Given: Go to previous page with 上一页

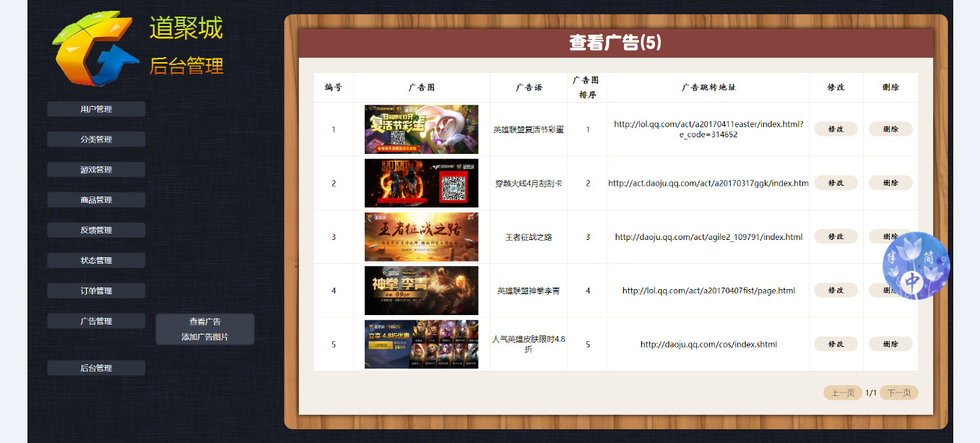Looking at the screenshot, I should (843, 393).
